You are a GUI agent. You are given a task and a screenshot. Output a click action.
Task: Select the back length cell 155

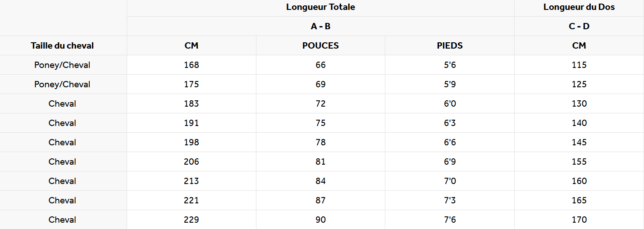coord(579,162)
